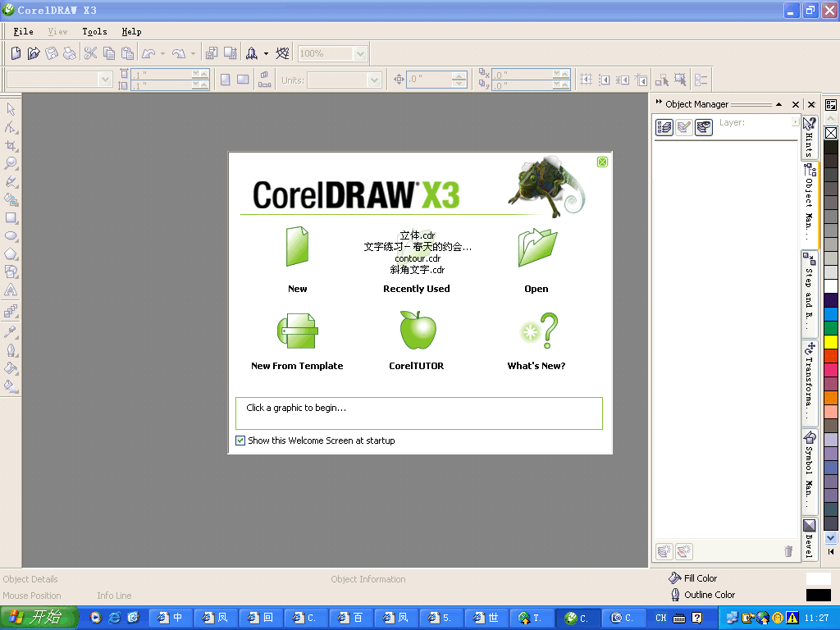840x630 pixels.
Task: Click the Windows Start button 开始
Action: point(39,617)
